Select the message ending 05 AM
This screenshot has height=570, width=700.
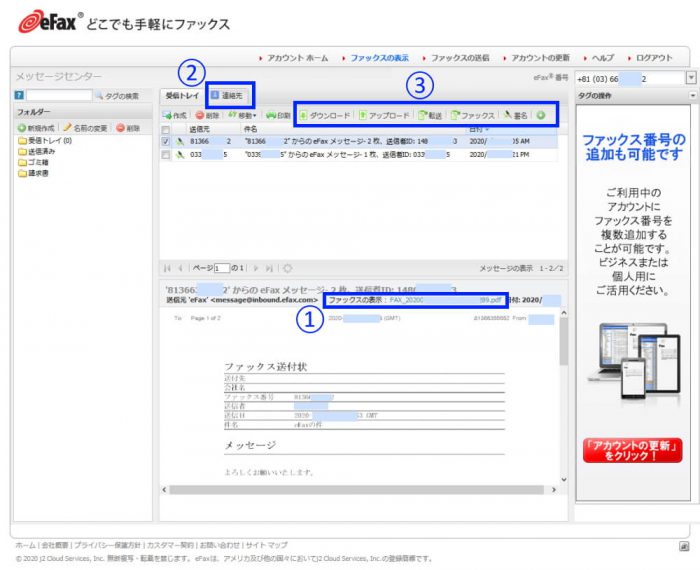(x=358, y=141)
